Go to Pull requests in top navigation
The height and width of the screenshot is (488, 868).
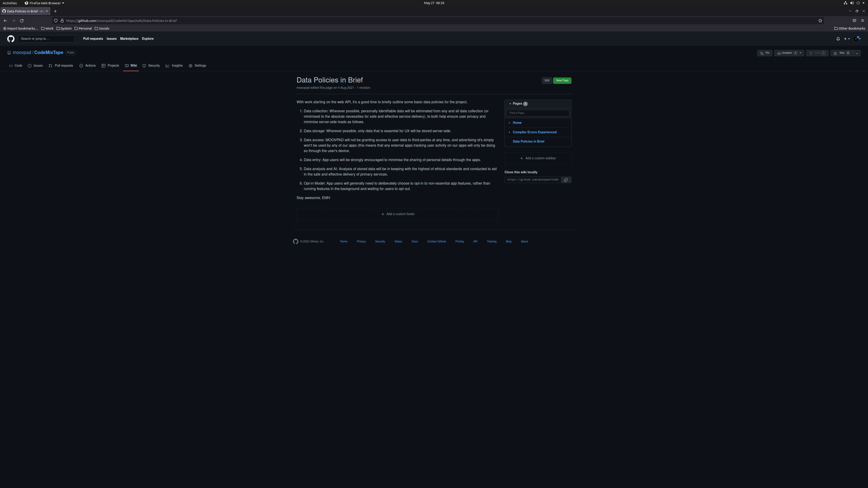coord(93,39)
